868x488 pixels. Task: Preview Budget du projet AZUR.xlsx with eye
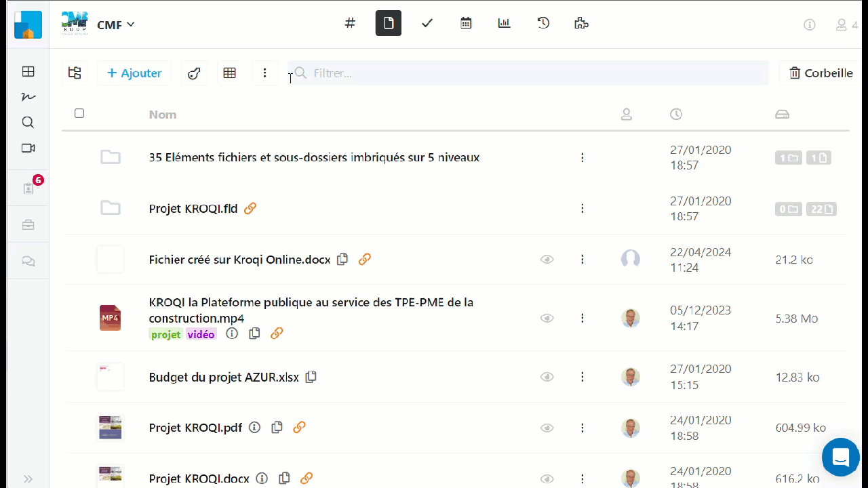click(x=547, y=377)
